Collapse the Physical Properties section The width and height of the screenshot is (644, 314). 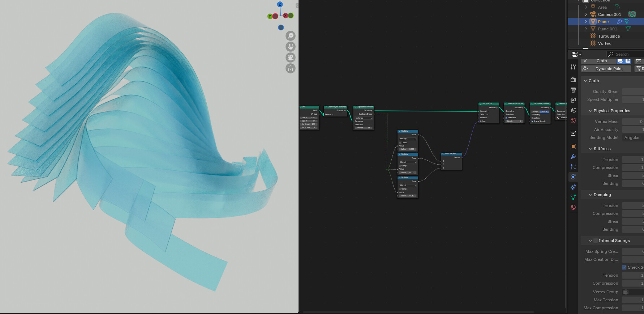591,111
